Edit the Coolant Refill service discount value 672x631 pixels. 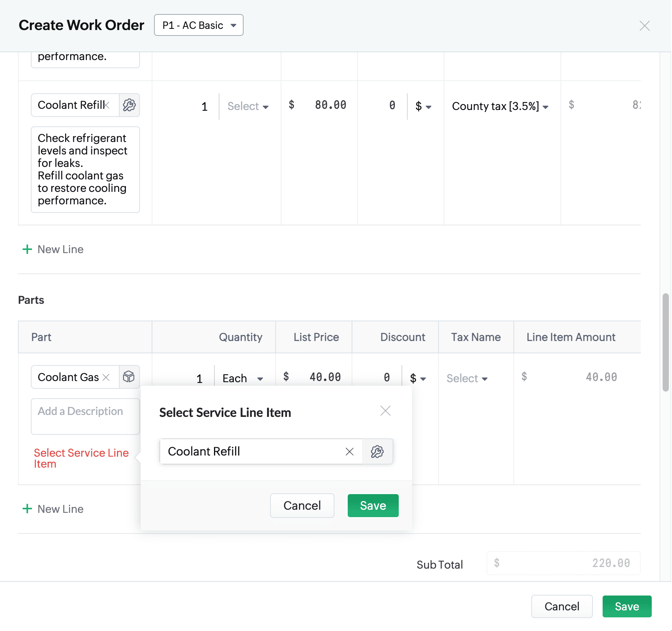pos(392,105)
